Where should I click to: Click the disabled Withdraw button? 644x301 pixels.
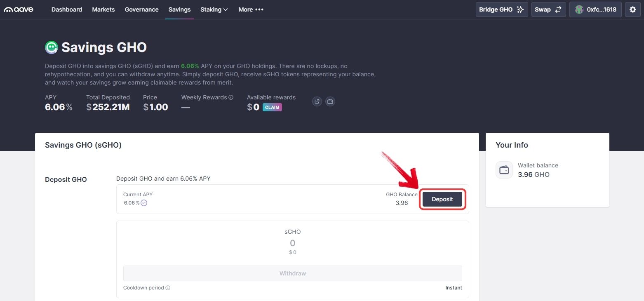pyautogui.click(x=293, y=273)
